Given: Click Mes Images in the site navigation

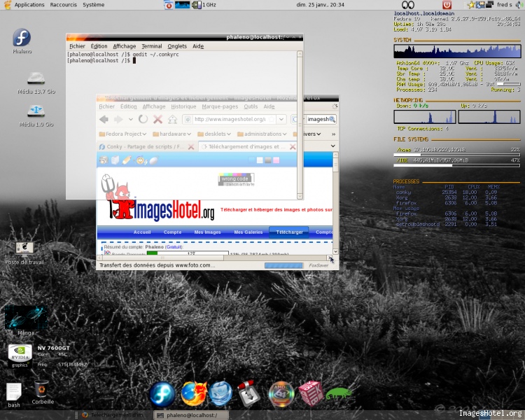Looking at the screenshot, I should (x=207, y=232).
